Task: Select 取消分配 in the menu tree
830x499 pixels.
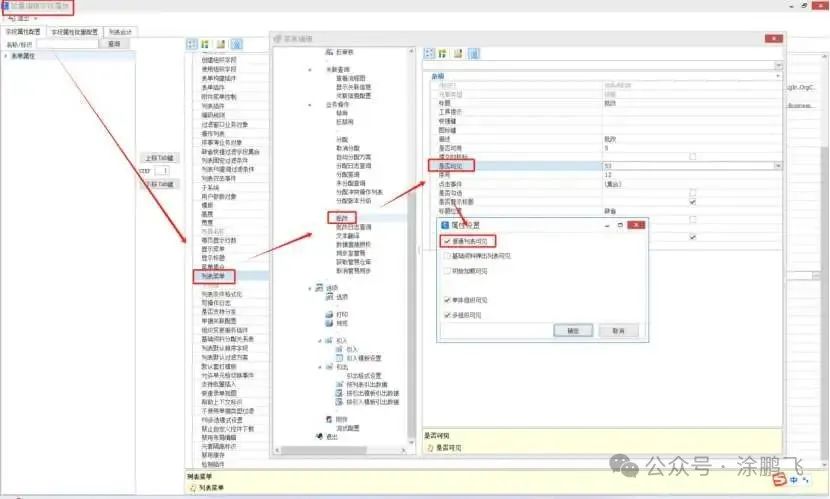Action: point(348,148)
